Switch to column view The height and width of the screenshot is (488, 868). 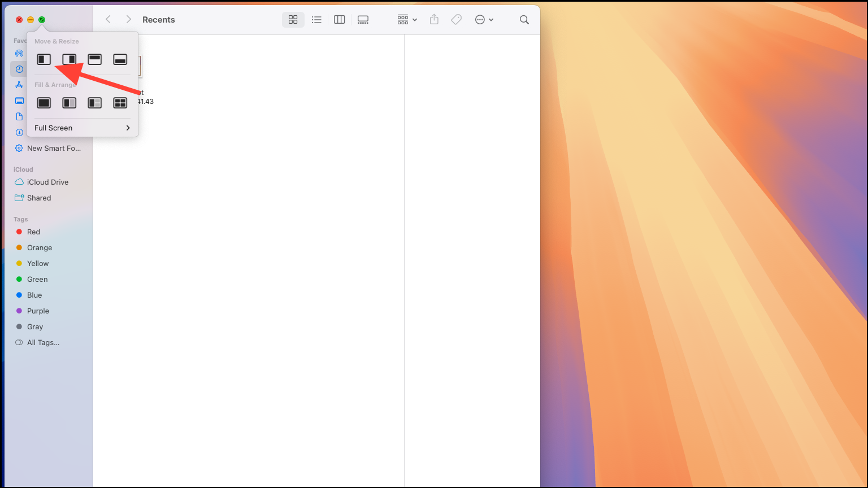340,20
